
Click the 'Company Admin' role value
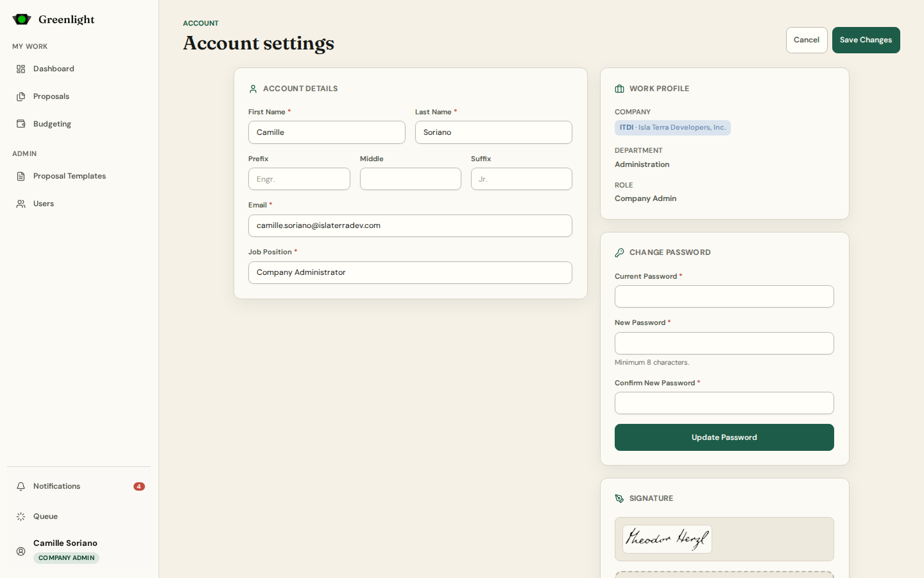646,198
